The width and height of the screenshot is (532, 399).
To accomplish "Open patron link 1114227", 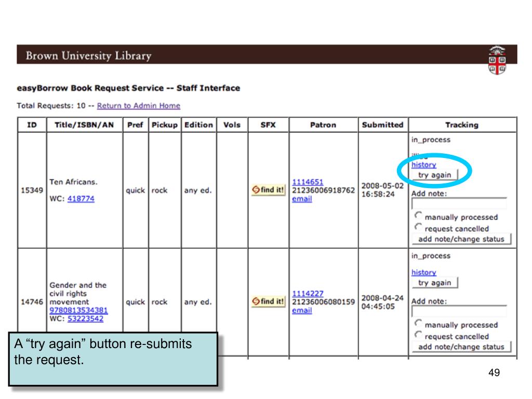I will pos(308,294).
